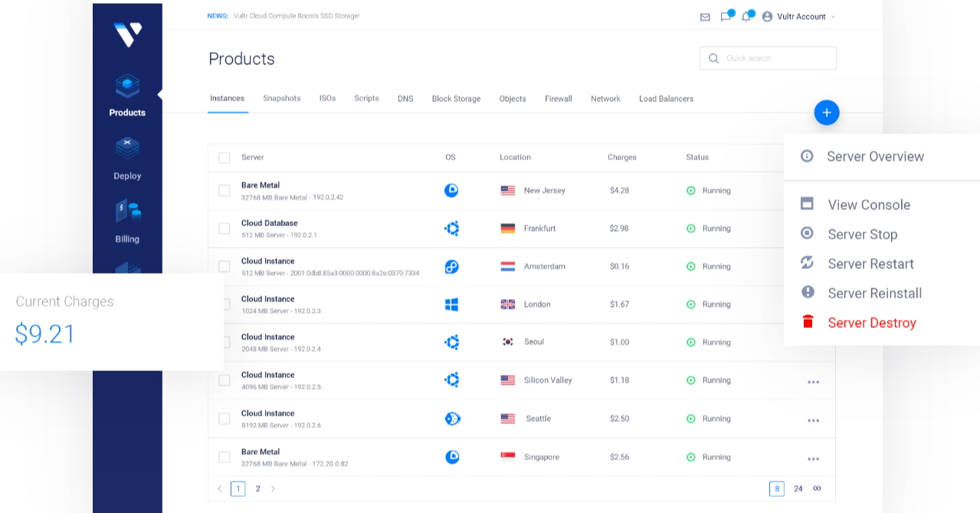Open Cloud Instance in London row
The width and height of the screenshot is (980, 513).
[x=267, y=299]
